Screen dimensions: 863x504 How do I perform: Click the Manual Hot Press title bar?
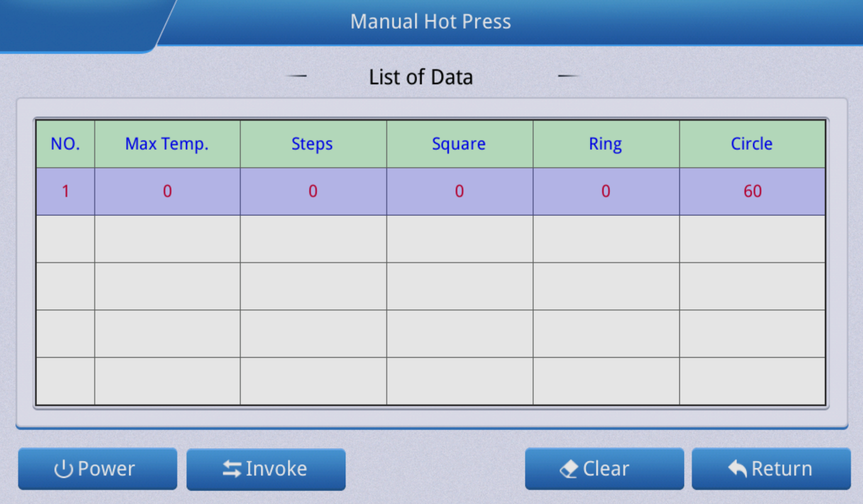tap(430, 22)
